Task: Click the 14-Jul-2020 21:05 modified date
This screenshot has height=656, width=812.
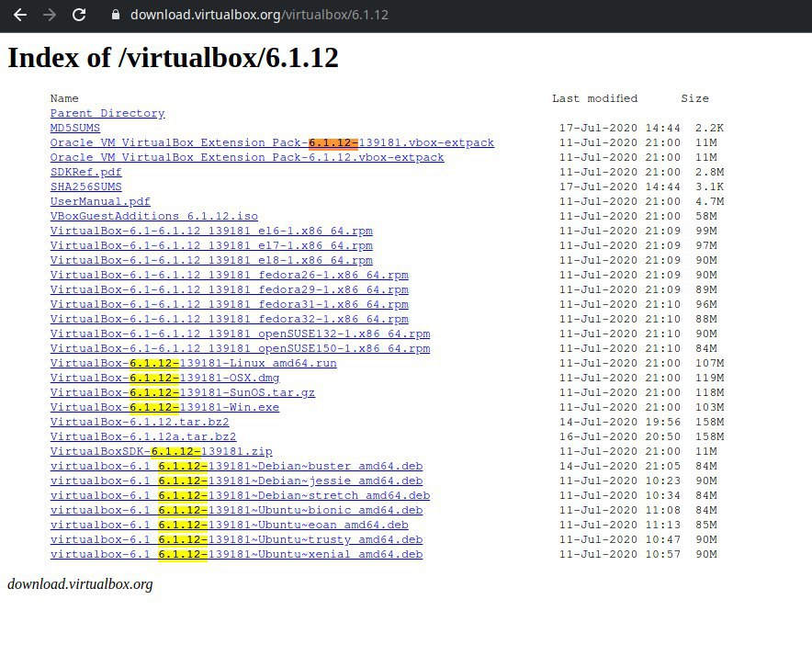Action: tap(619, 466)
